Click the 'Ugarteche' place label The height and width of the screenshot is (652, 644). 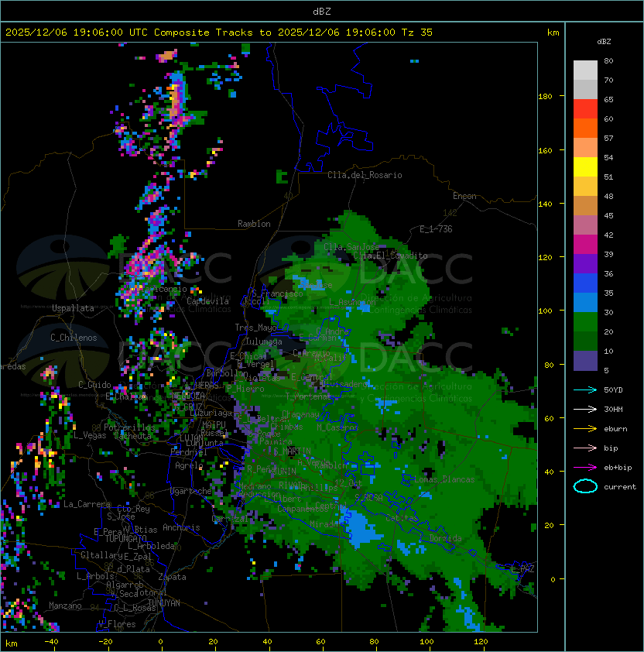[191, 491]
